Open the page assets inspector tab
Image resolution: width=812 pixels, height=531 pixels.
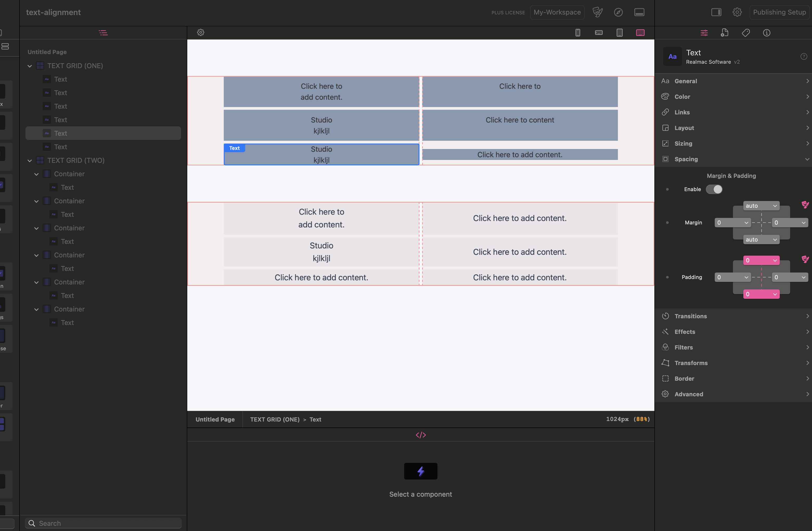pos(725,33)
